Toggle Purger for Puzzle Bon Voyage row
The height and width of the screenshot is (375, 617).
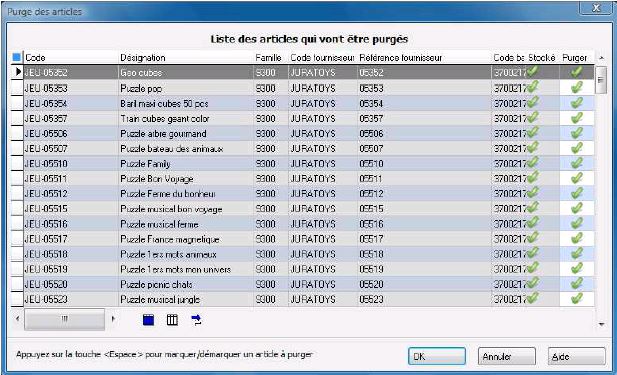[576, 178]
